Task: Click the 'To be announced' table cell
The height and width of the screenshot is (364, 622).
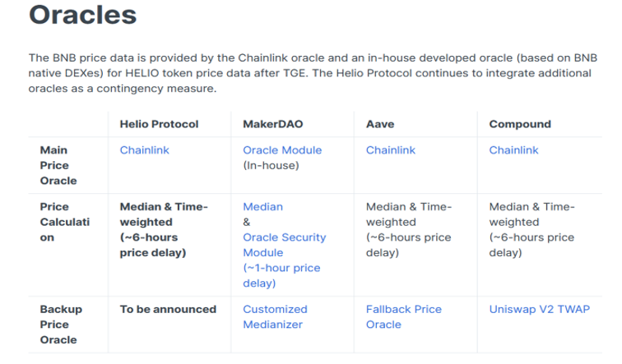Action: click(x=168, y=310)
